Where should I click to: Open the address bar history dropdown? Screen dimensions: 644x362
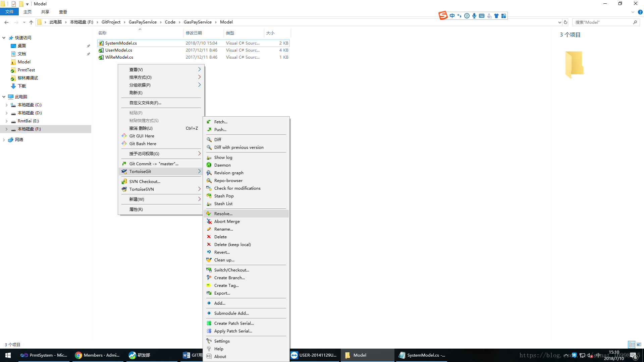click(559, 22)
